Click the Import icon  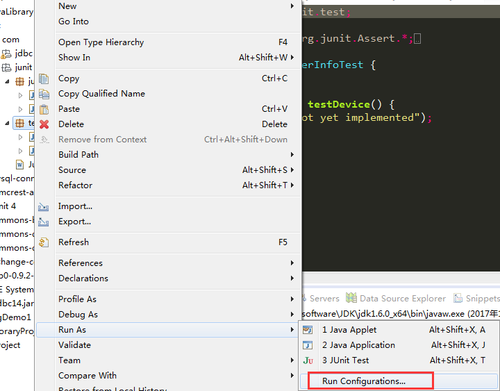point(44,207)
